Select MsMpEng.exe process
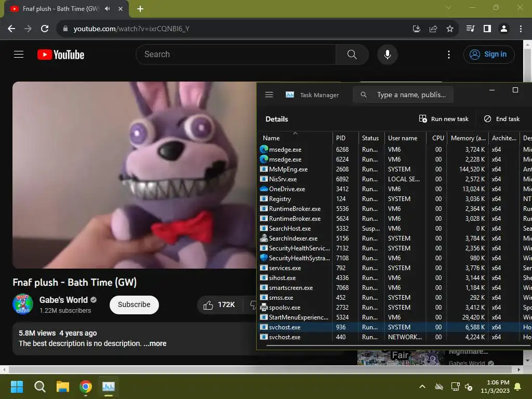The width and height of the screenshot is (532, 399). pos(394,169)
